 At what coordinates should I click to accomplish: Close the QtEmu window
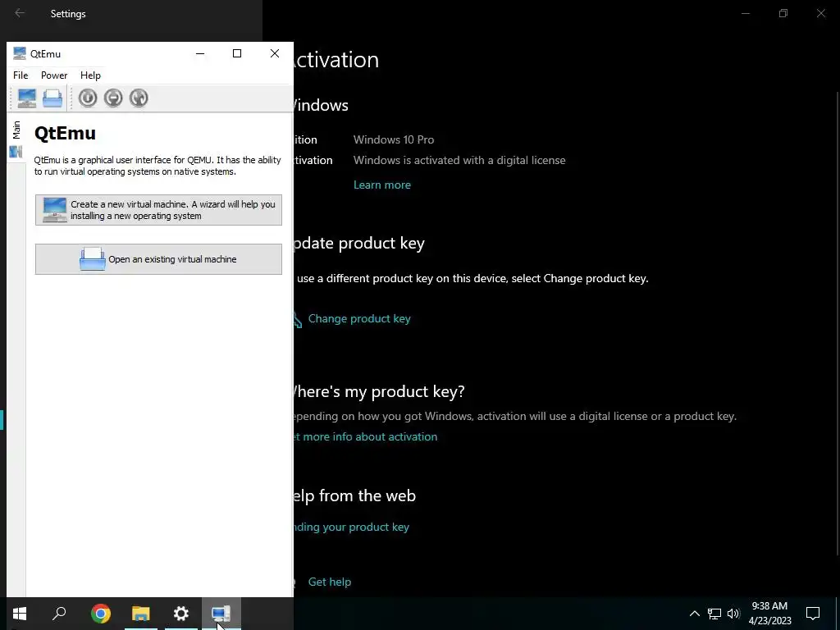(x=275, y=53)
